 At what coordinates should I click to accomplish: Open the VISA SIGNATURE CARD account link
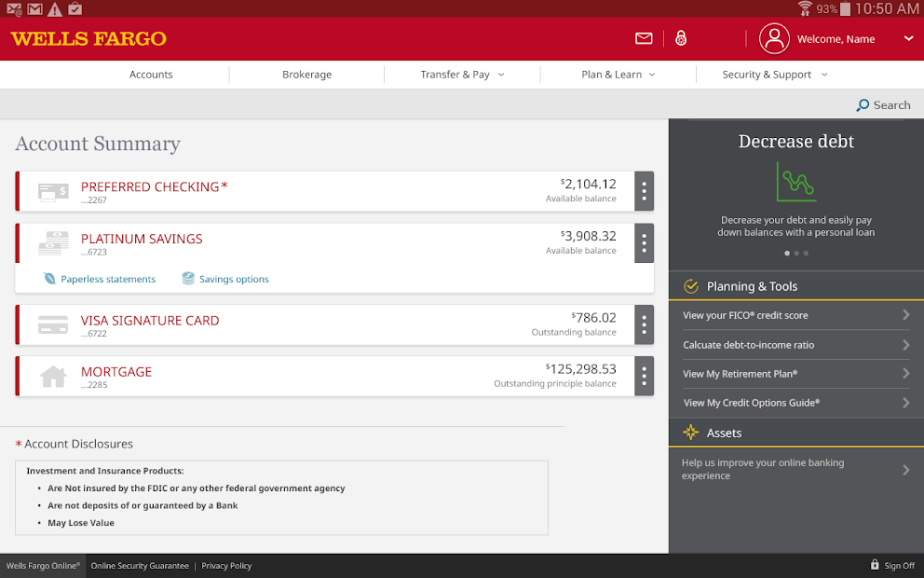150,321
